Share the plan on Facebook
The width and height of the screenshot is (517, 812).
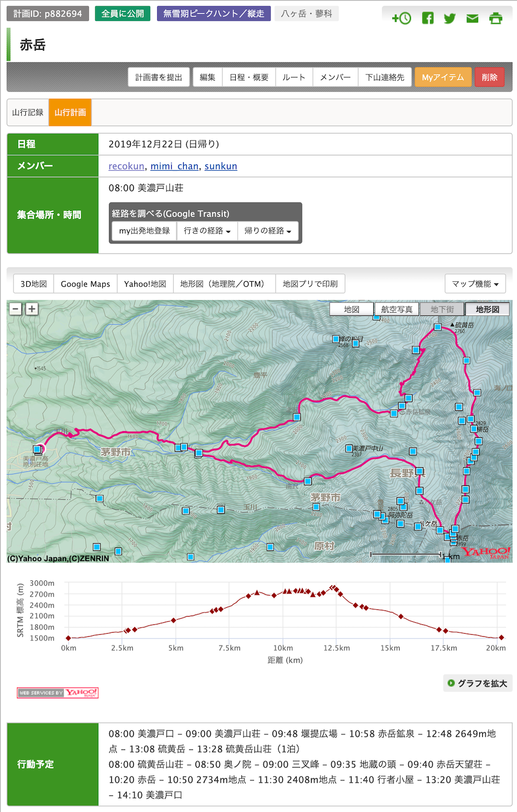428,19
